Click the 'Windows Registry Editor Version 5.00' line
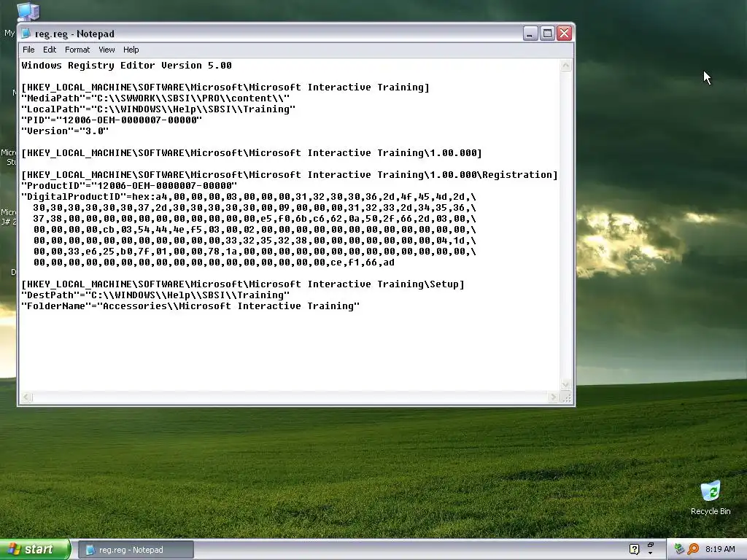 127,66
